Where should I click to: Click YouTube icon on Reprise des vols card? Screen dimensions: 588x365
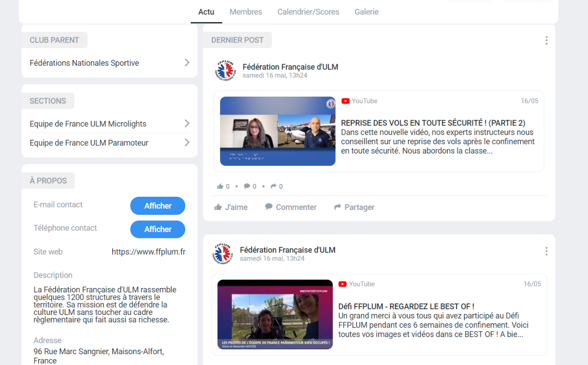[x=345, y=101]
